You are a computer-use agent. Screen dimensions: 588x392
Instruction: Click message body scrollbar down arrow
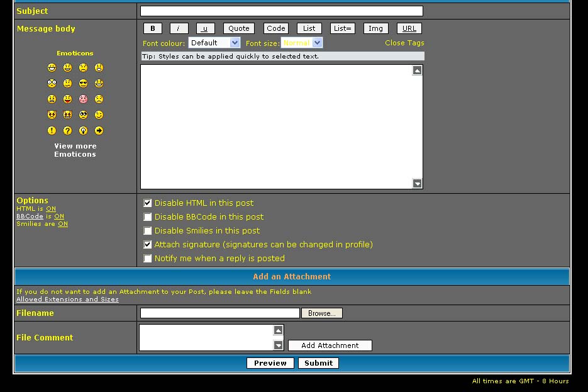[418, 184]
